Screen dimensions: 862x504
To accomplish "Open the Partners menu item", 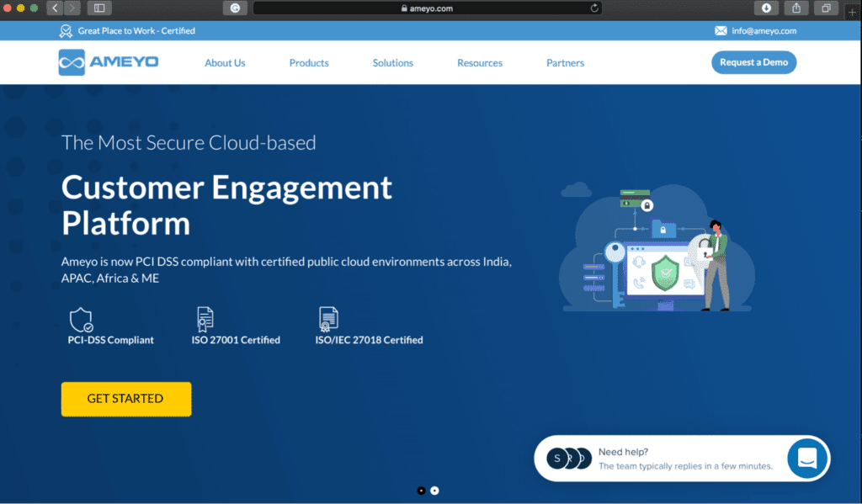I will 565,63.
